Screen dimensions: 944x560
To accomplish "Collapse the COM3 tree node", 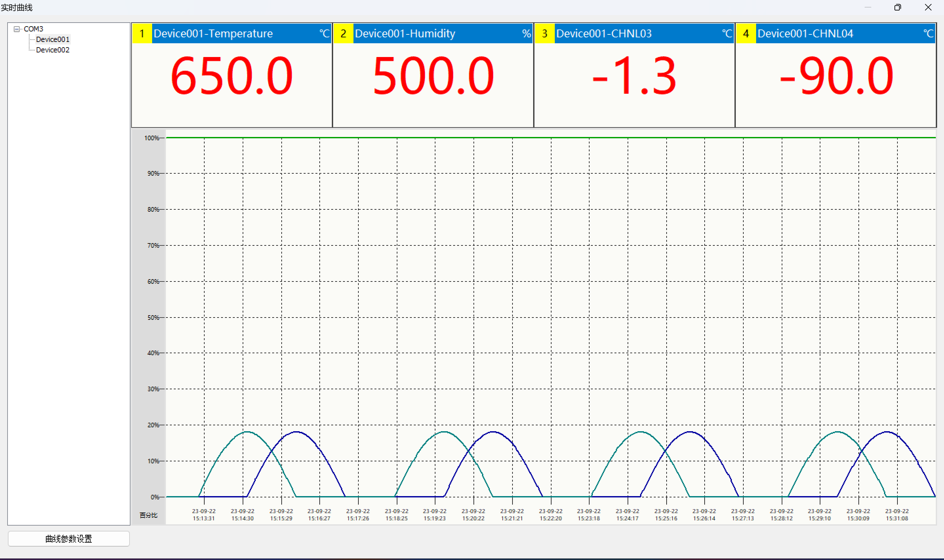I will [x=17, y=29].
